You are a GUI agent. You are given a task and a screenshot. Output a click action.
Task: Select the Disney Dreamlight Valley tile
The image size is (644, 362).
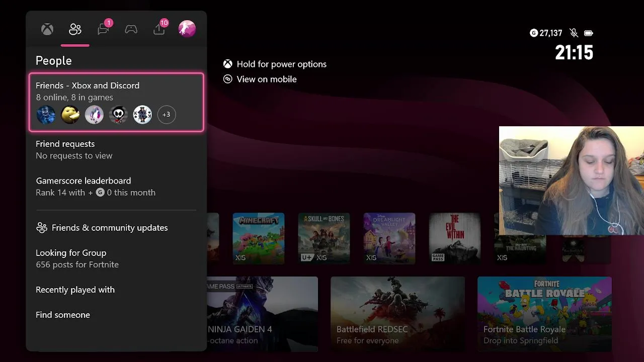coord(389,238)
